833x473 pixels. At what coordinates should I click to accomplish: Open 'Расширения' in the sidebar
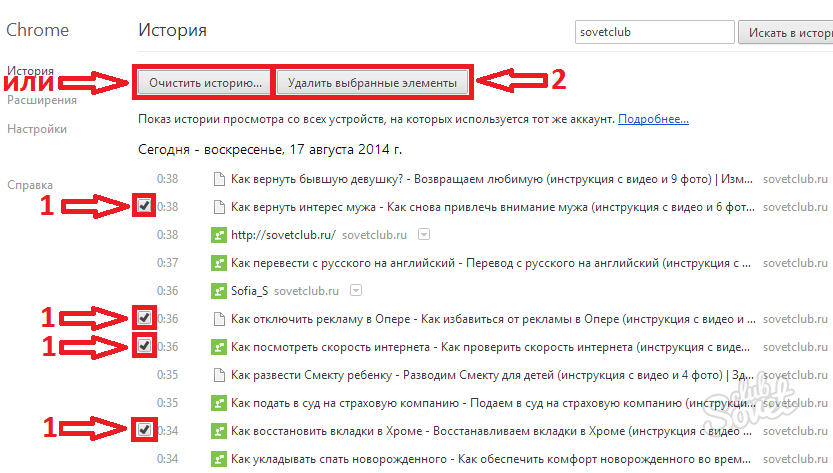pos(42,100)
